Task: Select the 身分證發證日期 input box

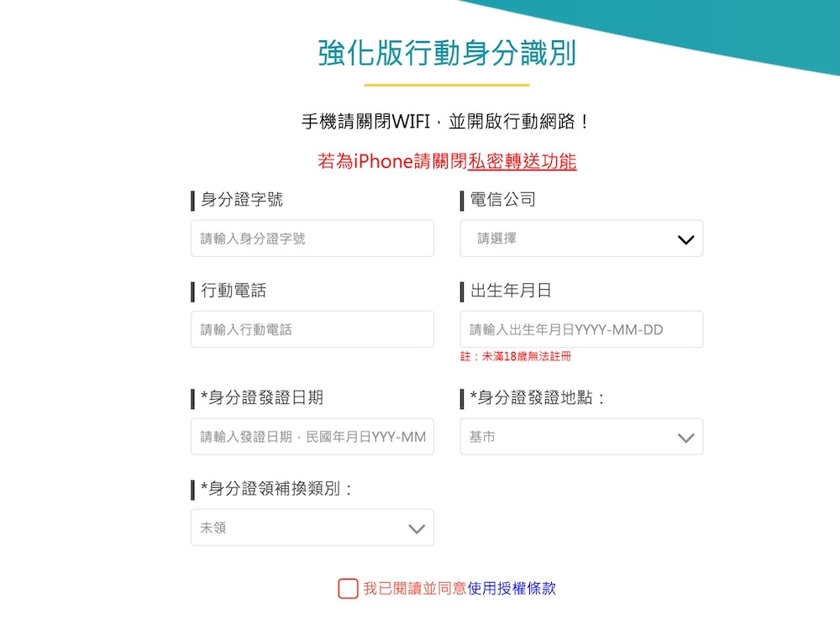Action: click(x=312, y=437)
